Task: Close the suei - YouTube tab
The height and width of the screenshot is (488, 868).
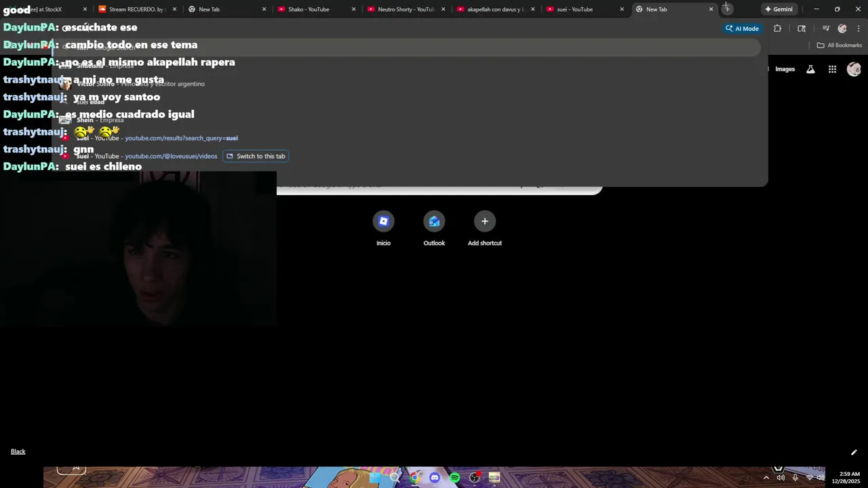Action: pyautogui.click(x=622, y=9)
